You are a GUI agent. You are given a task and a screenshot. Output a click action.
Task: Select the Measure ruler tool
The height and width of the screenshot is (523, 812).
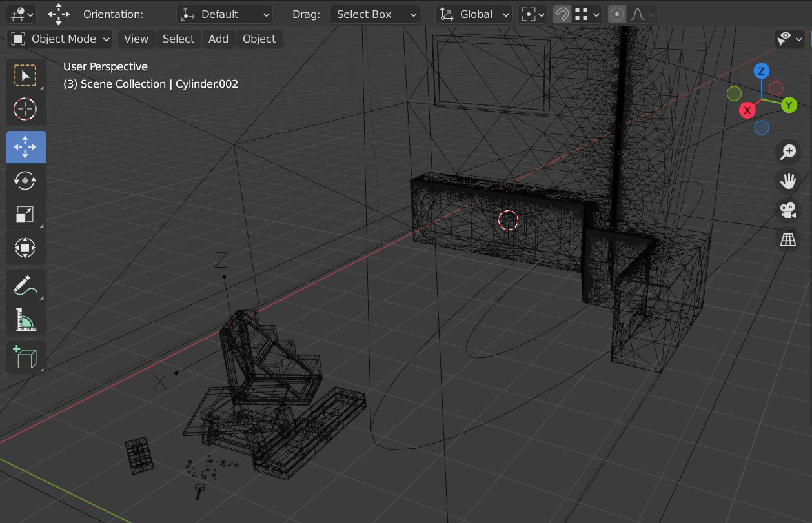(26, 319)
